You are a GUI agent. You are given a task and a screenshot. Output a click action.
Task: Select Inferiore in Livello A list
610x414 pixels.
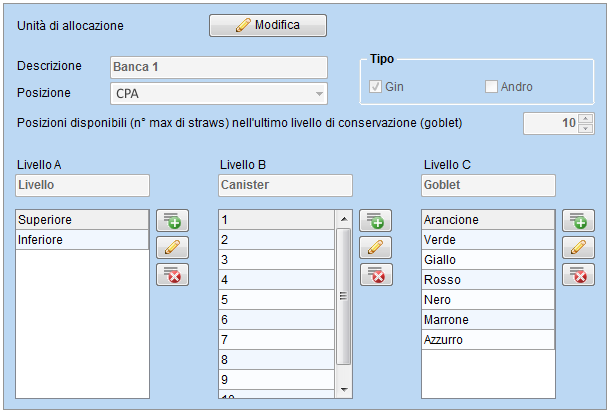[x=82, y=240]
